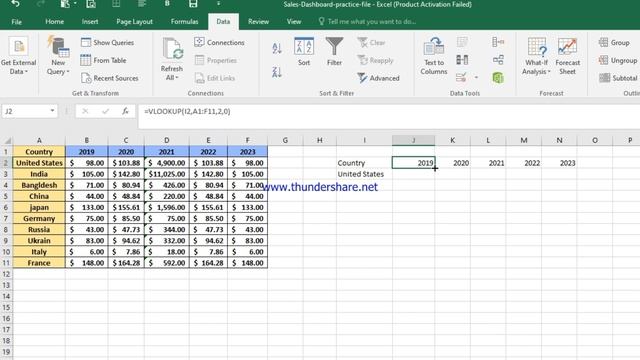
Task: Open Recent Sources
Action: [x=110, y=78]
